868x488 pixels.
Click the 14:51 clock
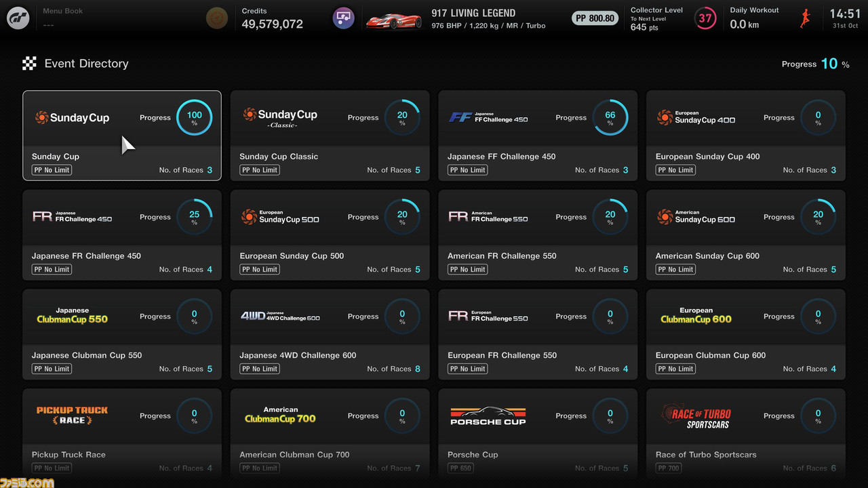(x=845, y=14)
